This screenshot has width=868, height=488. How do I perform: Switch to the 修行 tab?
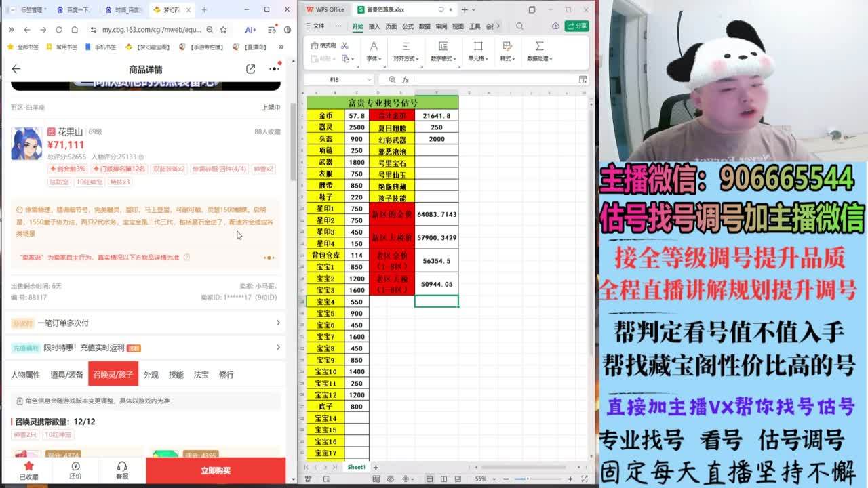226,374
